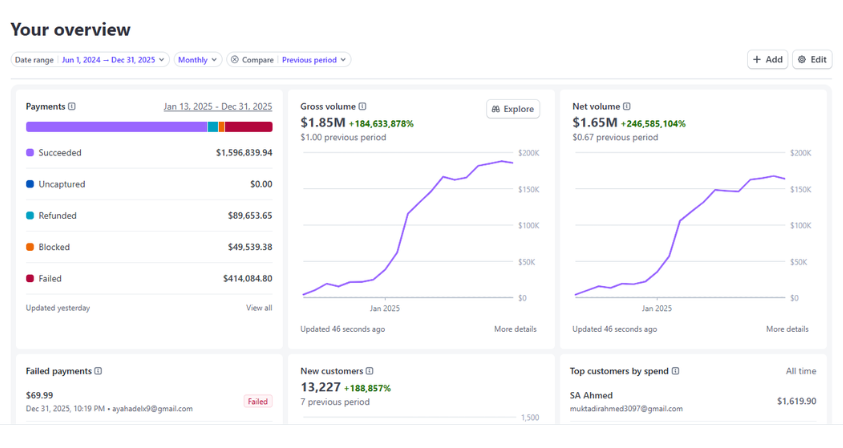
Task: Open More details under Net volume chart
Action: click(787, 329)
